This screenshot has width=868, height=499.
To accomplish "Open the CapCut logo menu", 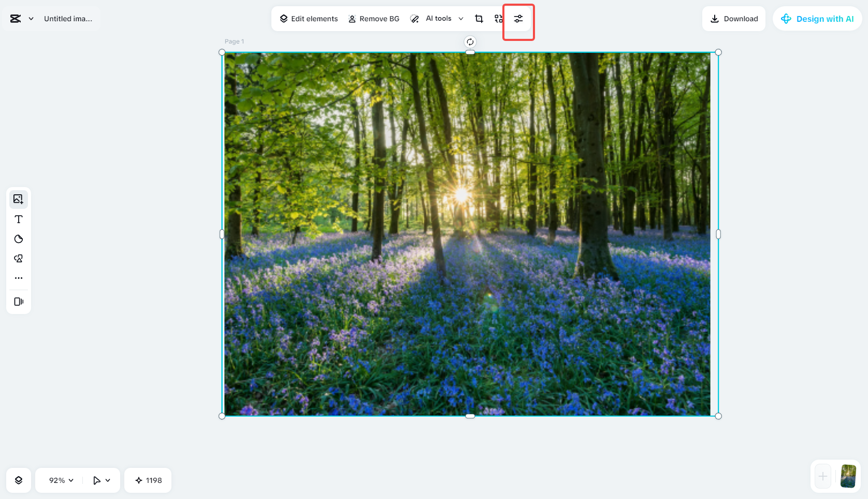I will click(21, 19).
